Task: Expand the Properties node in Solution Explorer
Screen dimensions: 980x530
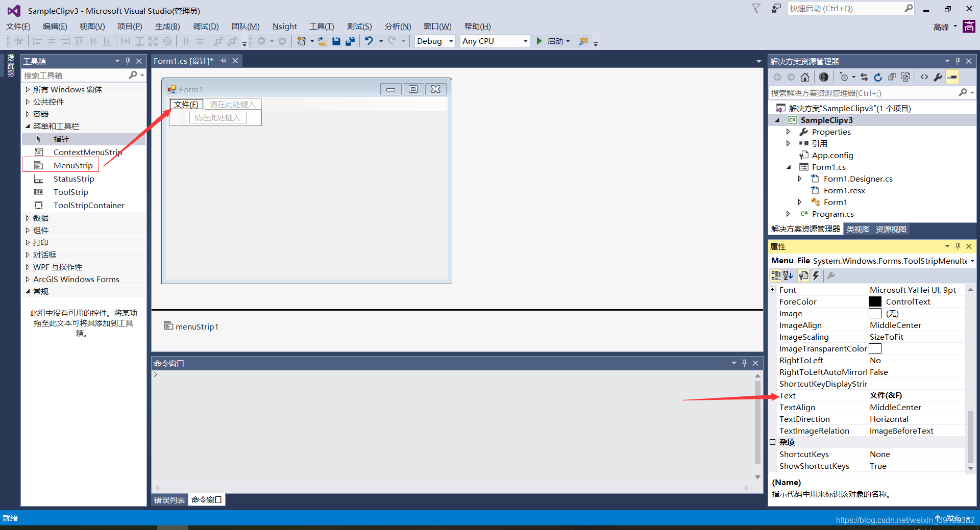Action: point(788,132)
